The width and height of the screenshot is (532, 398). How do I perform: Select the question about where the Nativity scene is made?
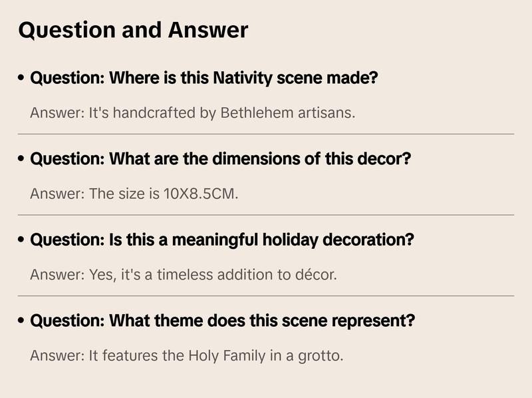[204, 79]
